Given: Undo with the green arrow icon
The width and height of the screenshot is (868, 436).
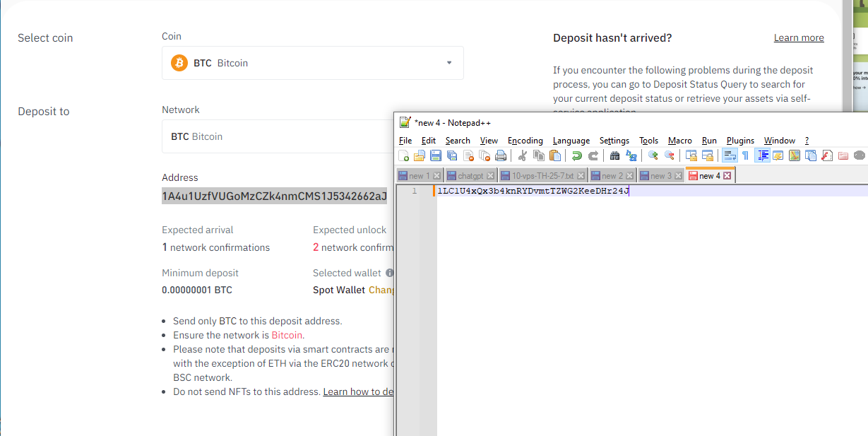Looking at the screenshot, I should pos(576,155).
